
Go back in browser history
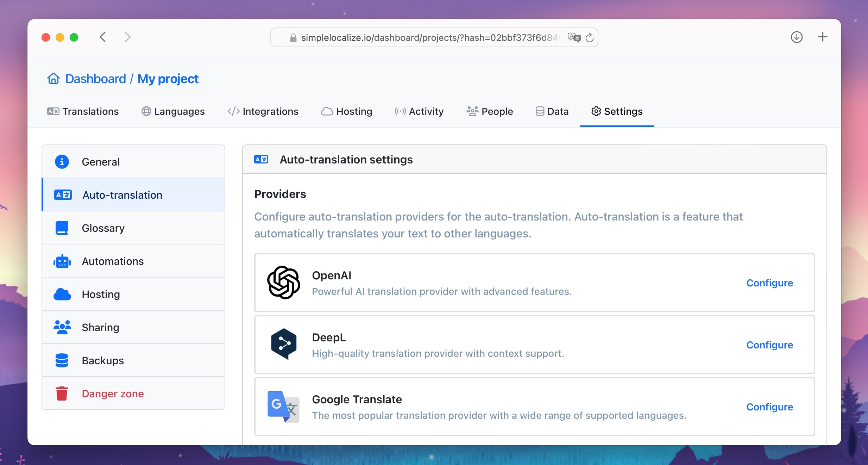(103, 37)
